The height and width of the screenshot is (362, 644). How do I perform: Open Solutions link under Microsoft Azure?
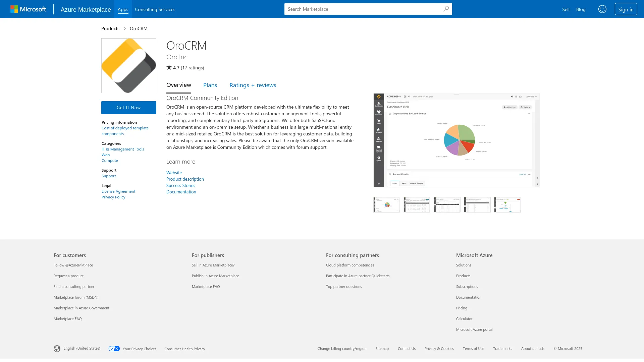[x=464, y=265]
